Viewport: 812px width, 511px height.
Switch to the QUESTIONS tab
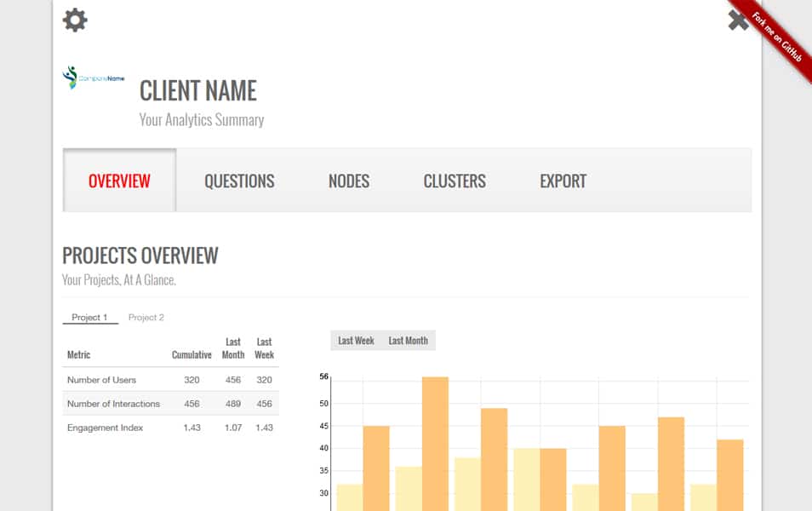pyautogui.click(x=239, y=181)
